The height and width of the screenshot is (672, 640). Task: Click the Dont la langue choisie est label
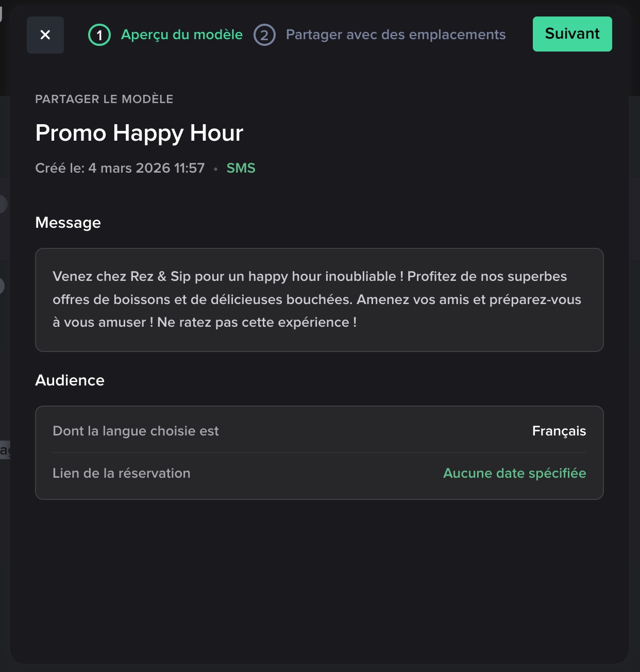pyautogui.click(x=136, y=431)
